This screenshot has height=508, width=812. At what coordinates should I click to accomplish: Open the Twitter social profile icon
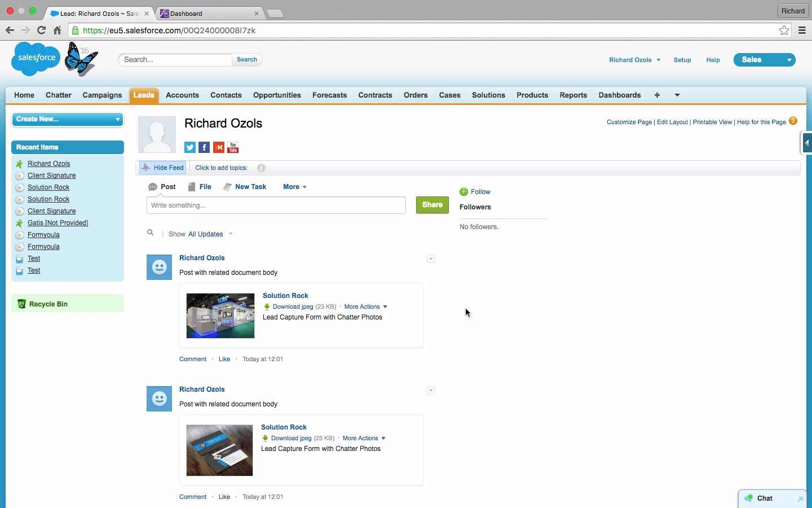coord(190,147)
